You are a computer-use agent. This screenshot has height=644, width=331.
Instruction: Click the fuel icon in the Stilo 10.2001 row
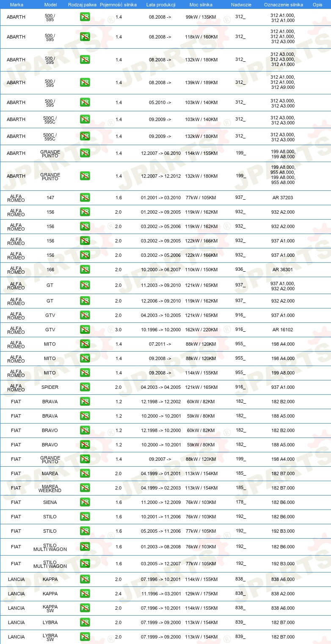click(85, 517)
